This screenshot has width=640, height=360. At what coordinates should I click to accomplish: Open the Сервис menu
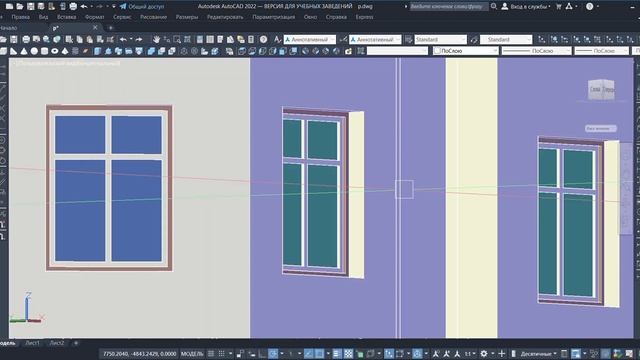(x=122, y=17)
